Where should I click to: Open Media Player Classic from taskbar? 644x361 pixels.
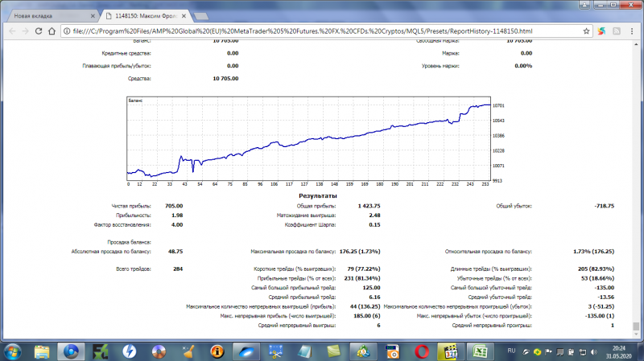click(451, 352)
